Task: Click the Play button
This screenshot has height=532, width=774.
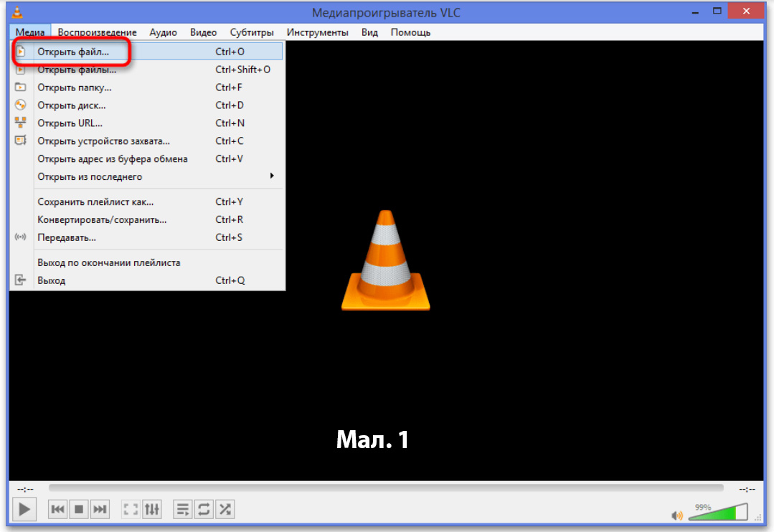Action: [24, 509]
